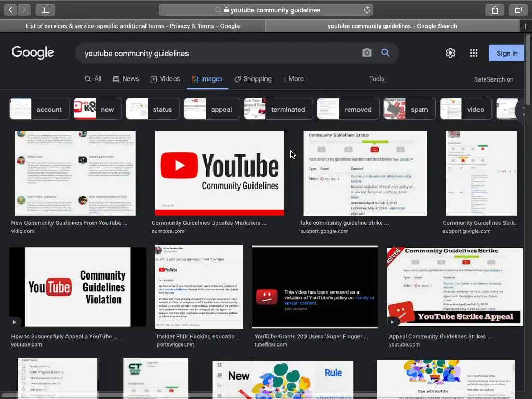Open YouTube Community Guidelines logo image
The image size is (532, 399).
[220, 173]
